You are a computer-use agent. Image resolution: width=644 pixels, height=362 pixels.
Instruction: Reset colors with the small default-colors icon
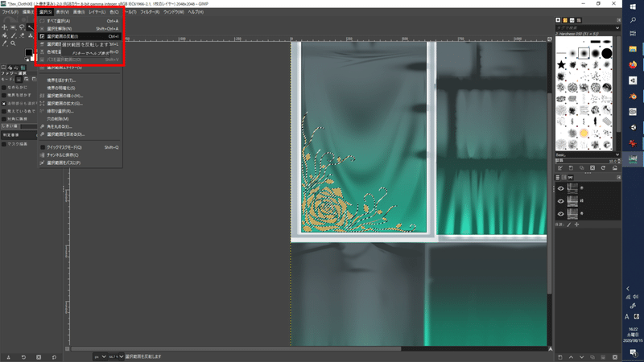point(27,59)
